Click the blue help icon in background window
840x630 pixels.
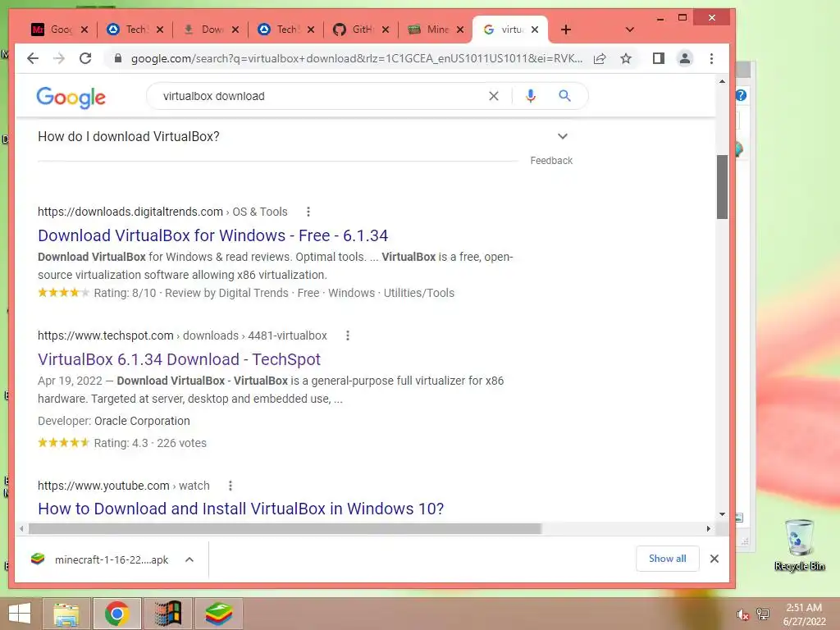click(741, 95)
